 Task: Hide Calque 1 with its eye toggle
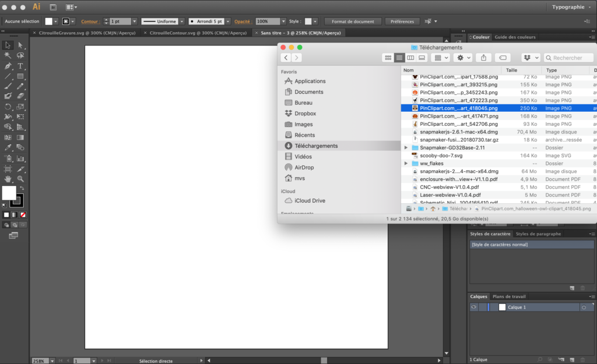(473, 307)
